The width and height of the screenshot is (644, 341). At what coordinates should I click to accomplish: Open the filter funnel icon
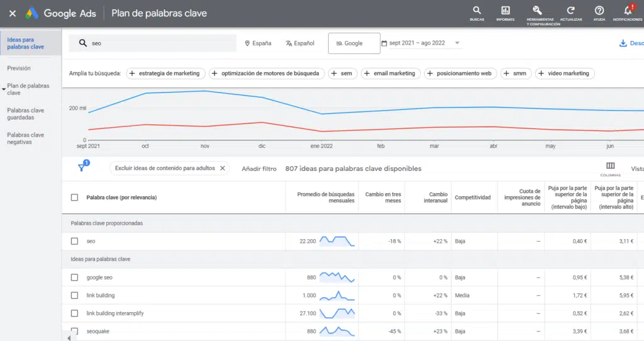(x=82, y=167)
